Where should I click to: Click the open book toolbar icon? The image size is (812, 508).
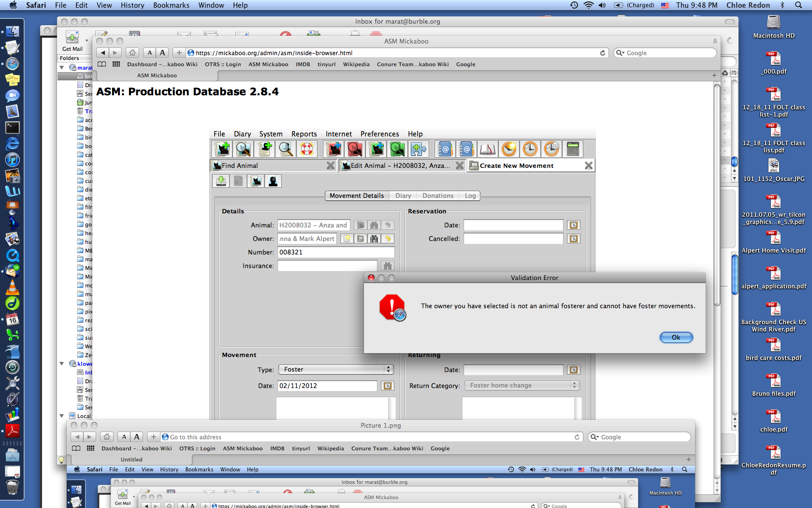pyautogui.click(x=487, y=149)
